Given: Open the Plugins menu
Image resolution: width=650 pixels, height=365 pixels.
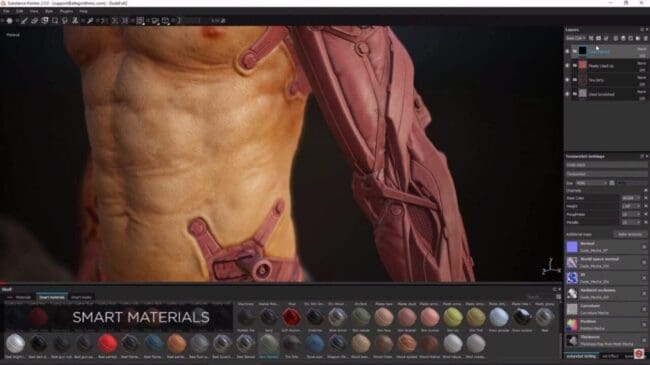Looking at the screenshot, I should [66, 11].
